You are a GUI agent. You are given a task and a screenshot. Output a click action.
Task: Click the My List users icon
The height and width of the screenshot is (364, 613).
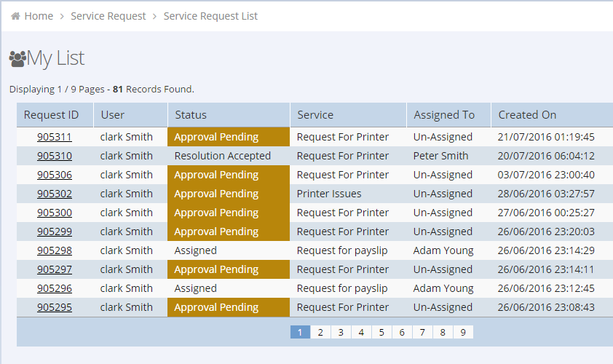pos(17,58)
